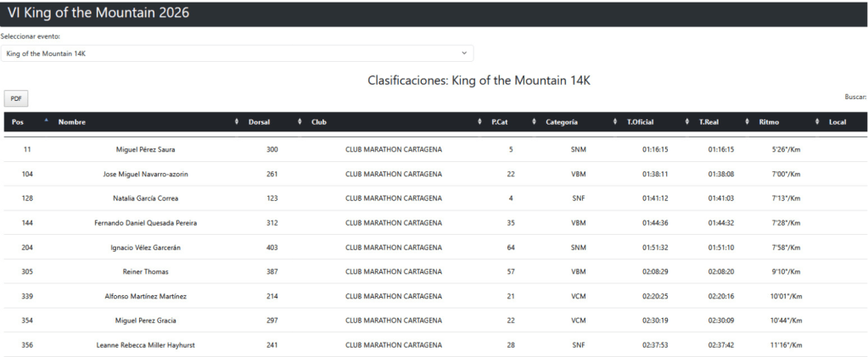This screenshot has height=357, width=868.
Task: Select Leanne Rebecca Miller Hayhurst entry
Action: coord(145,345)
